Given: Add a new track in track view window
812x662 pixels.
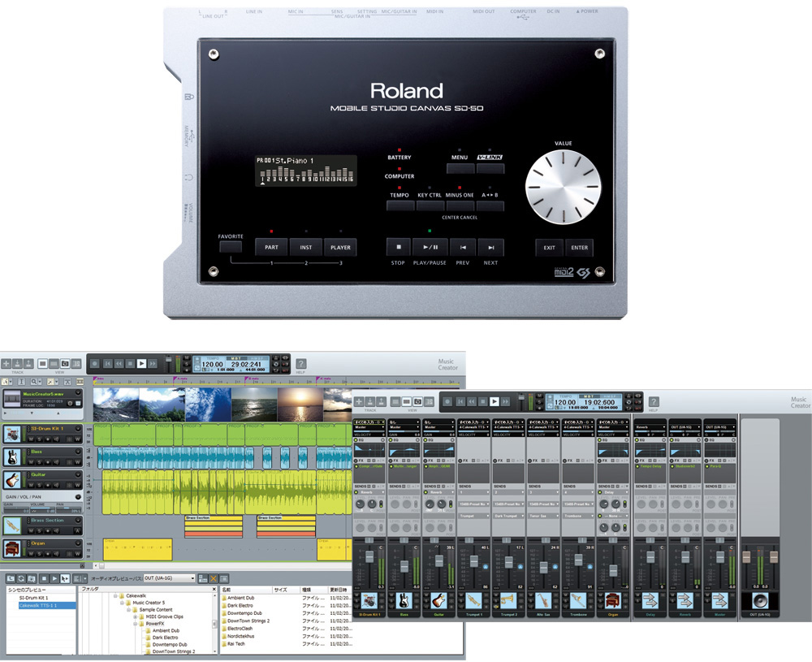Looking at the screenshot, I should pos(6,364).
